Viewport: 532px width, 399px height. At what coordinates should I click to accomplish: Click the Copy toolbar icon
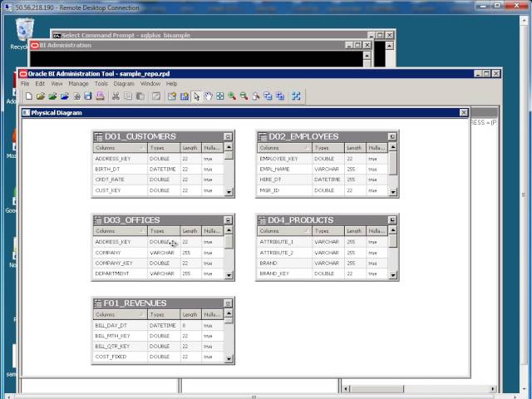click(128, 96)
